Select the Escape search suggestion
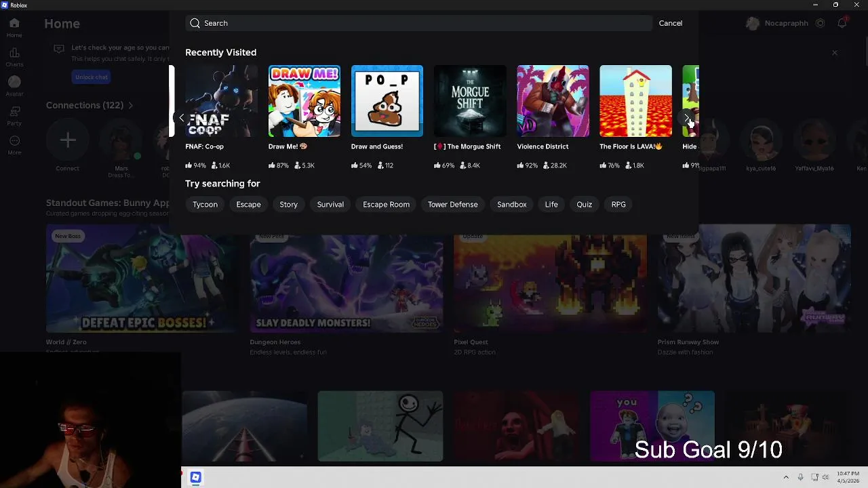The width and height of the screenshot is (868, 488). coord(248,204)
